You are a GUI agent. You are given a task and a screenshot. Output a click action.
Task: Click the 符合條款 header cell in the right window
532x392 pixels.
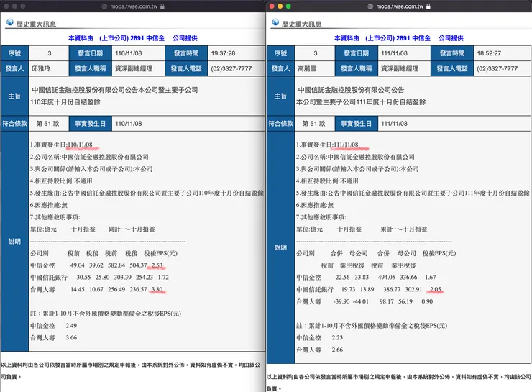coord(280,124)
